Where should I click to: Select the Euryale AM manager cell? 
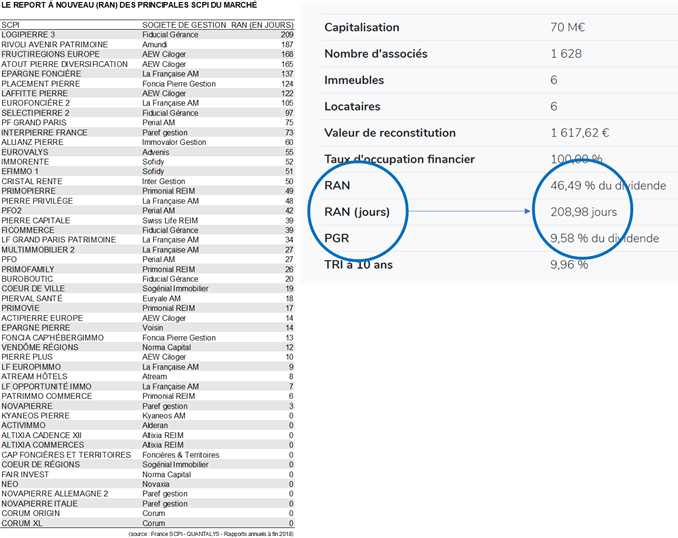click(x=161, y=298)
